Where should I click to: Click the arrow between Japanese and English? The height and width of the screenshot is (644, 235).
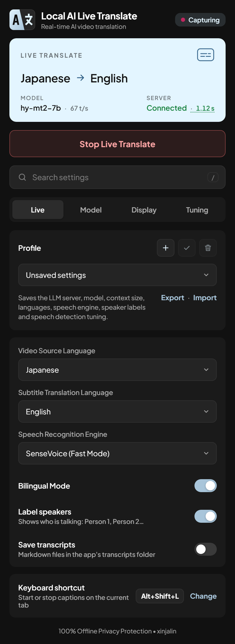(x=80, y=78)
